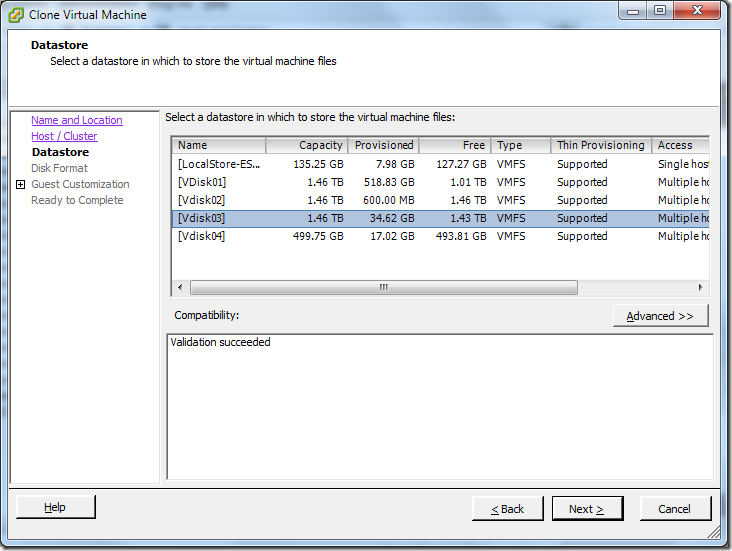Click the 1.01 TB free value
Image resolution: width=732 pixels, height=551 pixels.
coord(468,182)
